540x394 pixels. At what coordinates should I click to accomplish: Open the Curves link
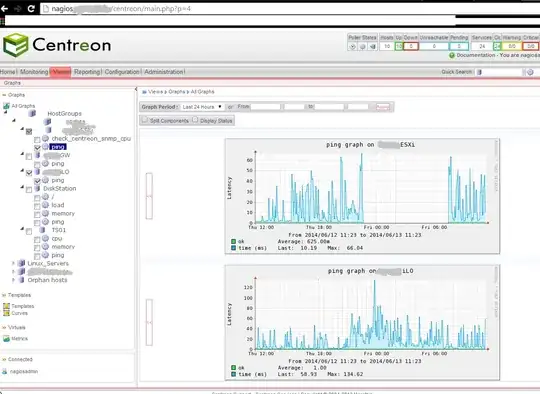coord(19,313)
